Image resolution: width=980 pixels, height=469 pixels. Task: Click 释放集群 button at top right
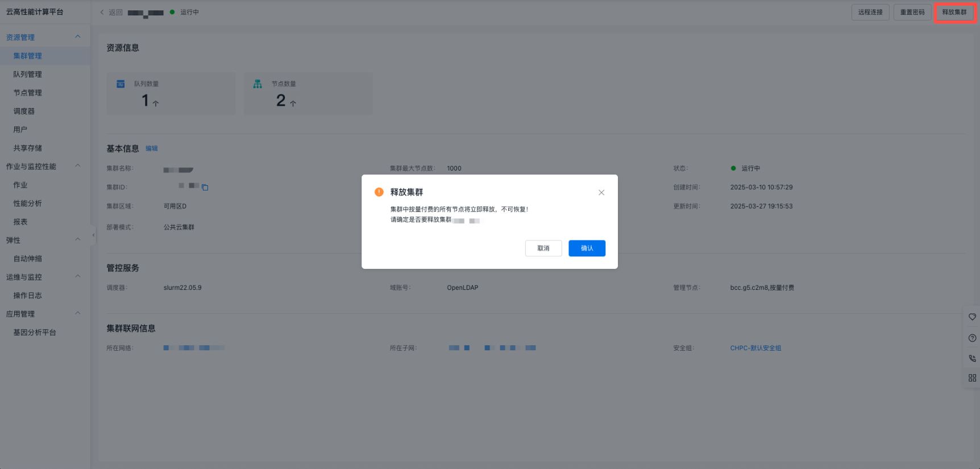(x=954, y=12)
